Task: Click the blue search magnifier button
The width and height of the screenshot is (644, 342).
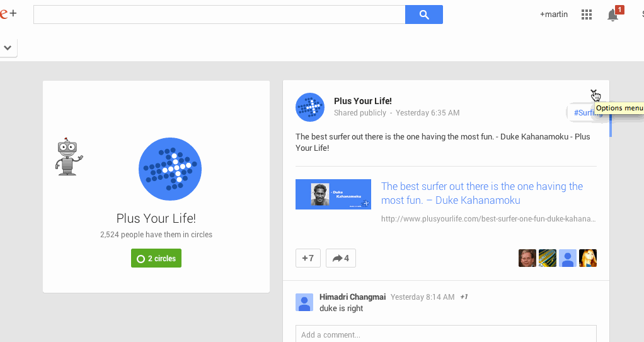Action: pyautogui.click(x=424, y=15)
